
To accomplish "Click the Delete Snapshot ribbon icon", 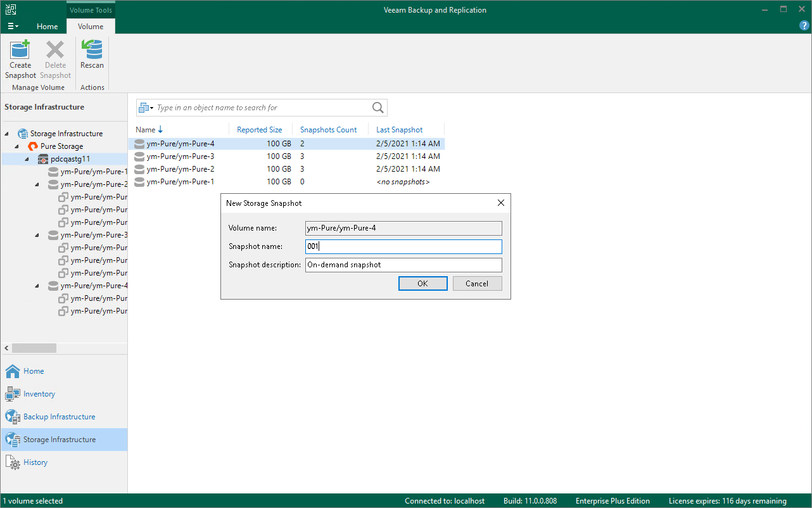I will [x=55, y=49].
